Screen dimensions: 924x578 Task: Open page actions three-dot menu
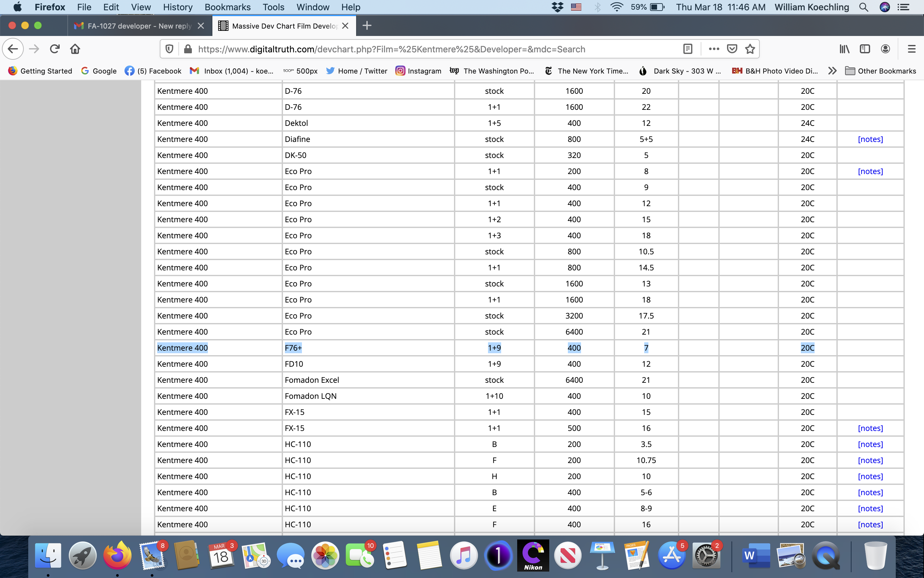pyautogui.click(x=714, y=49)
